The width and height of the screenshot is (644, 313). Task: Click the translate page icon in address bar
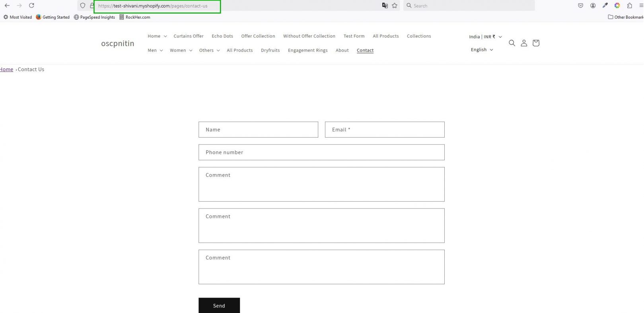click(x=385, y=6)
